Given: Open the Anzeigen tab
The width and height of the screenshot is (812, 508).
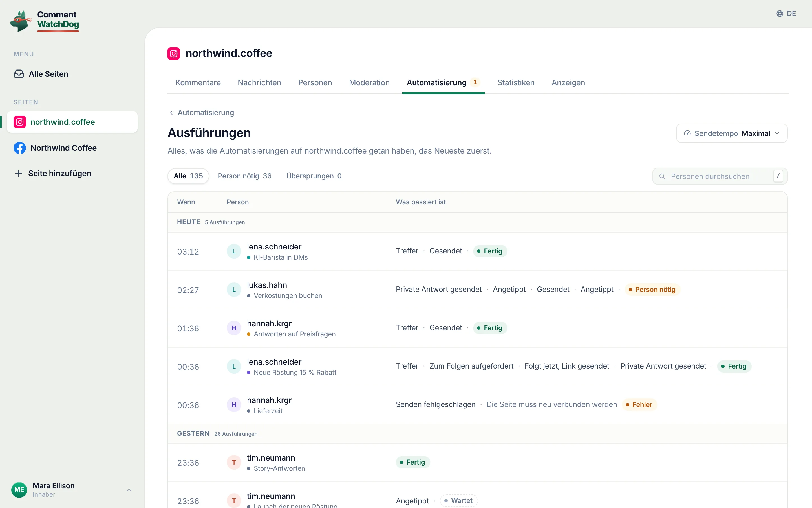Looking at the screenshot, I should 568,83.
